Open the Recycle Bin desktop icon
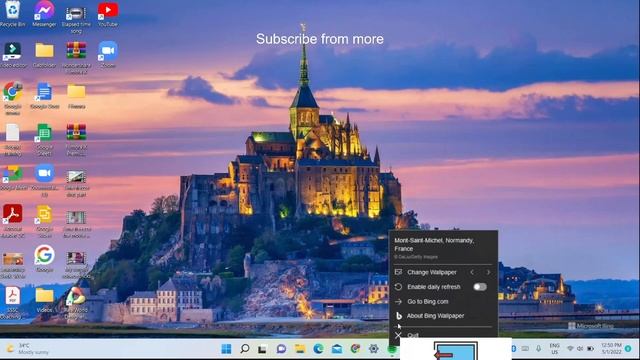 coord(13,13)
